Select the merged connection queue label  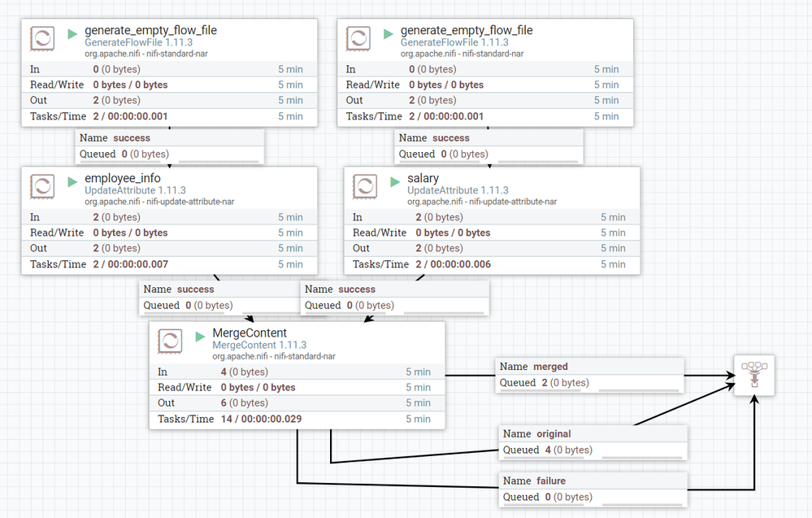pos(590,375)
